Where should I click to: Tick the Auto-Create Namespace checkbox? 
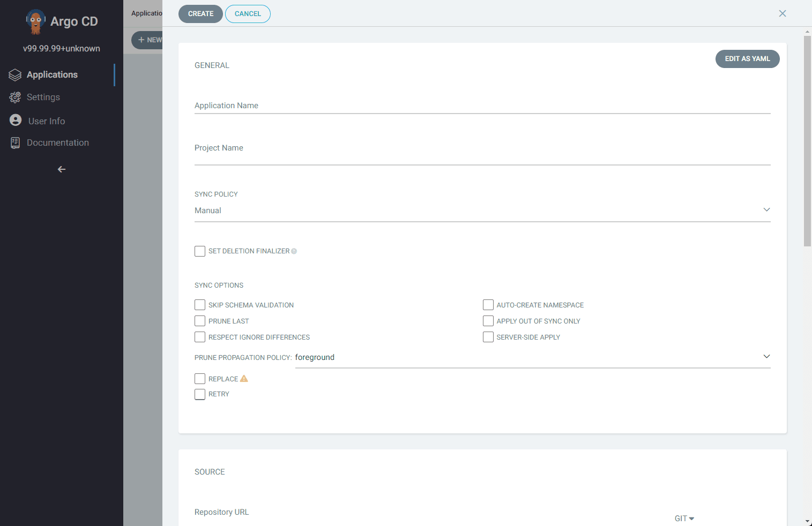point(488,305)
